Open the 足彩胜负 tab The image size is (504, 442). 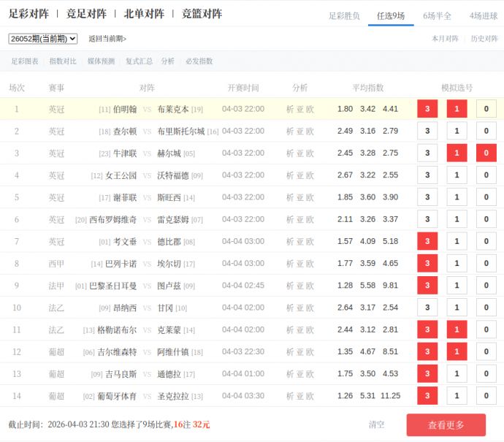[x=344, y=15]
